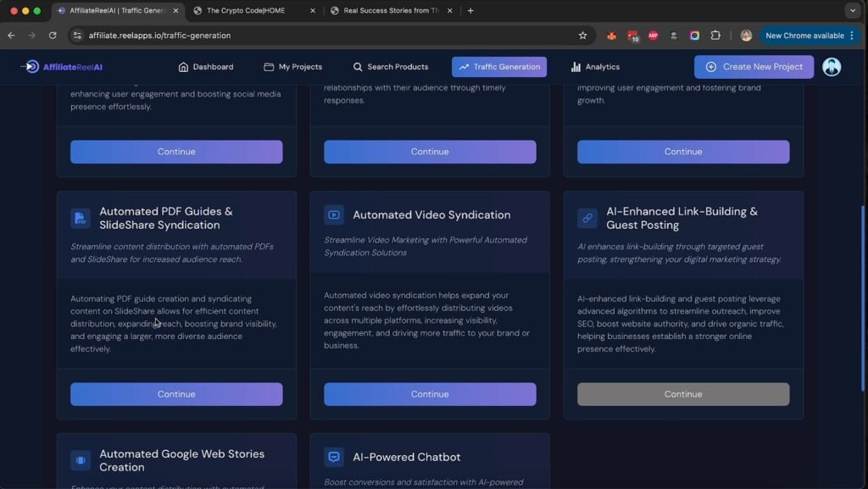This screenshot has height=489, width=868.
Task: Open a new browser tab
Action: (470, 10)
